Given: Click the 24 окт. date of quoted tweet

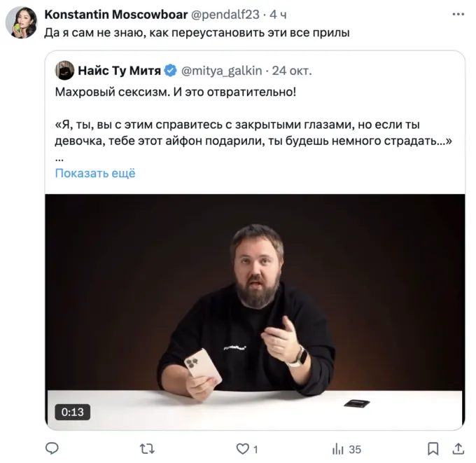Looking at the screenshot, I should pyautogui.click(x=292, y=71).
